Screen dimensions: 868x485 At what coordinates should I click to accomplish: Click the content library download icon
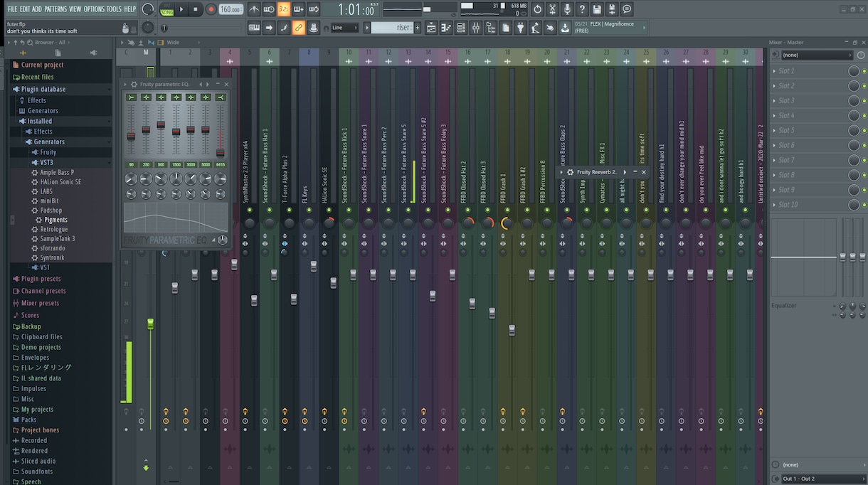565,28
